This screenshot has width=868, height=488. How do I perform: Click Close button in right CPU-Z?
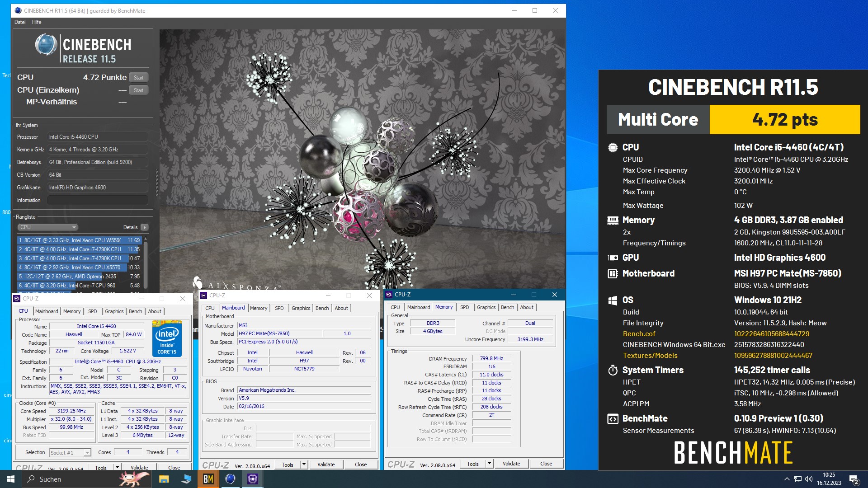click(546, 464)
